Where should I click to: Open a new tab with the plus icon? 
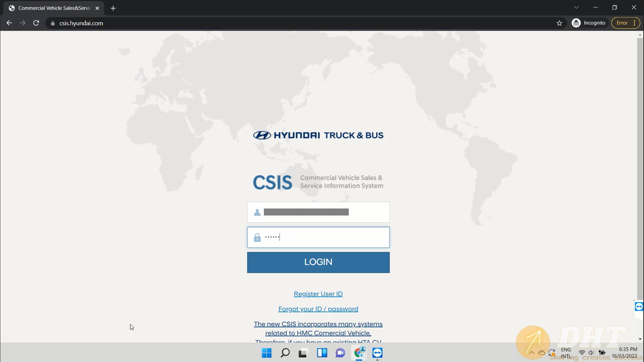pos(113,8)
